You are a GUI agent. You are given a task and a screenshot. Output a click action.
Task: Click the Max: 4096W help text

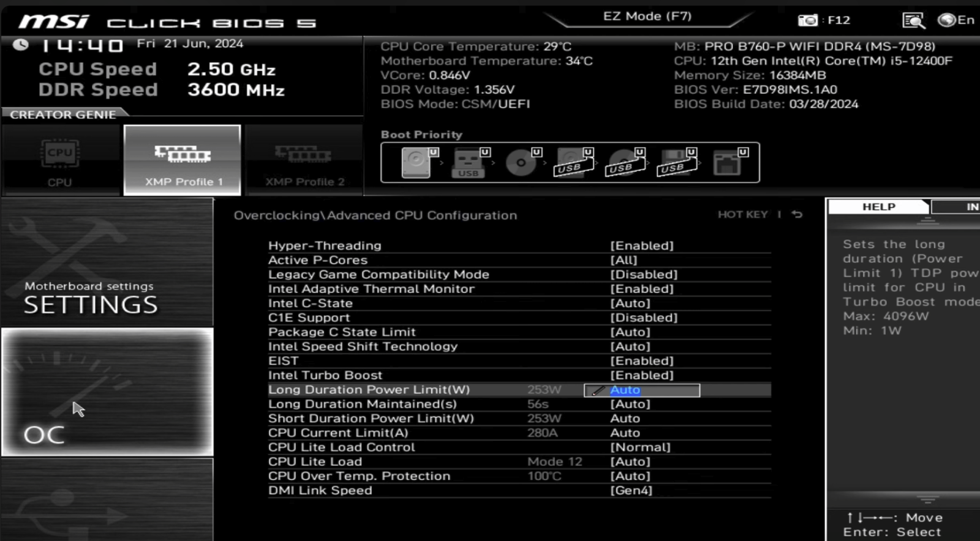[x=886, y=316]
